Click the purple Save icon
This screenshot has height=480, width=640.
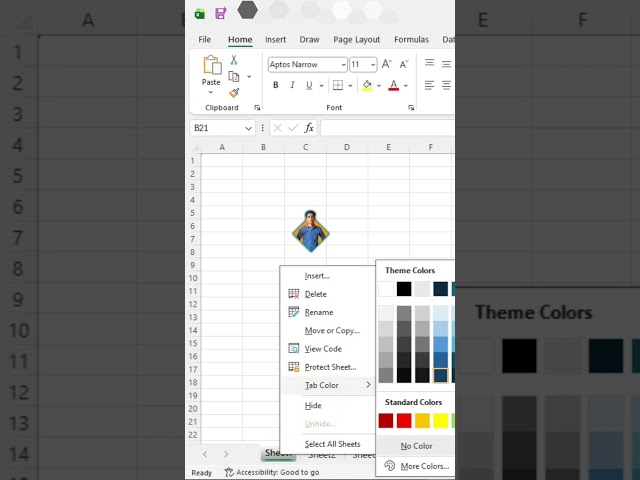pos(221,13)
